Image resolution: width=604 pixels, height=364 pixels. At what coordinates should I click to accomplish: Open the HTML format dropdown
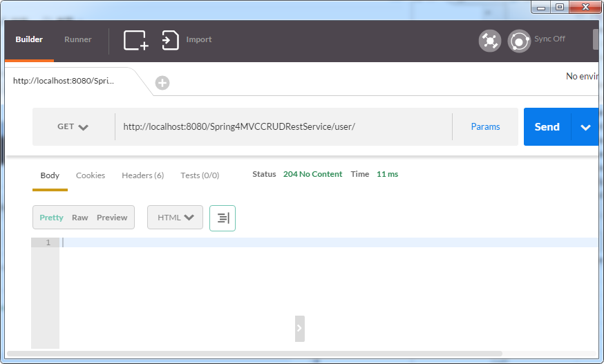[175, 218]
